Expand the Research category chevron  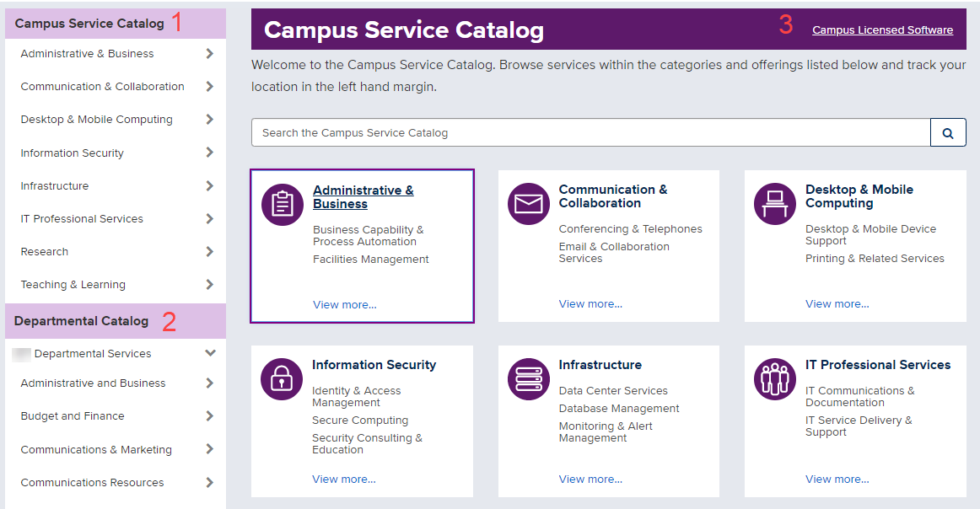[x=210, y=251]
